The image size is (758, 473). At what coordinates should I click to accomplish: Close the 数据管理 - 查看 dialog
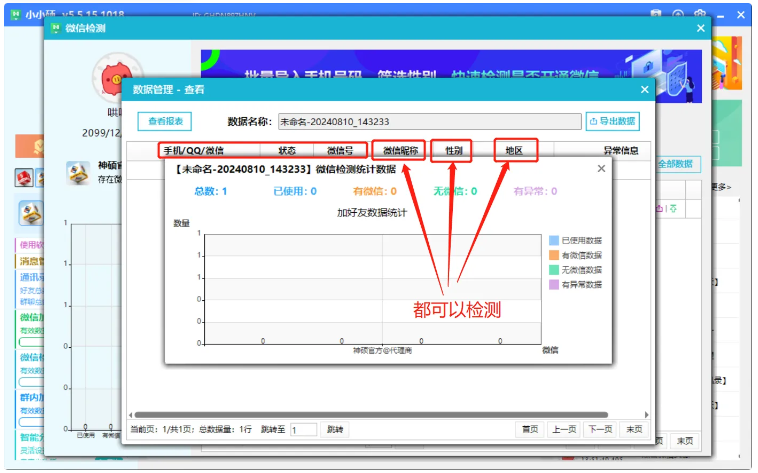tap(644, 89)
